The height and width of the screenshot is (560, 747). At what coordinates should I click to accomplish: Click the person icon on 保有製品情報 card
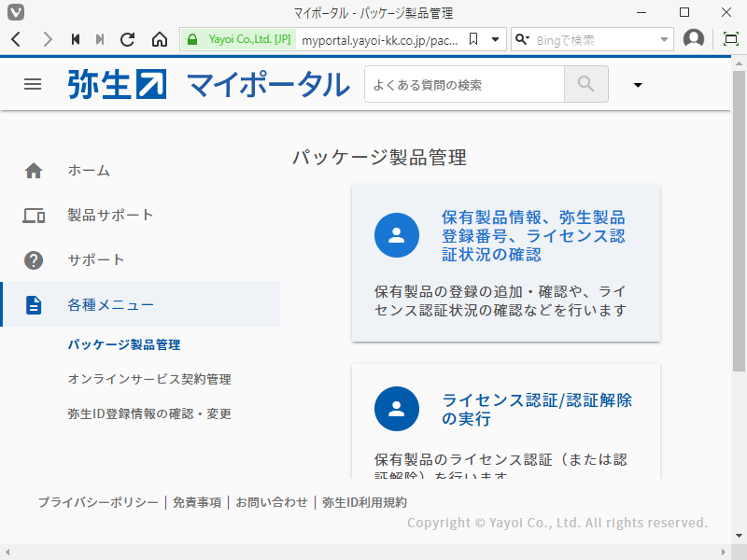pyautogui.click(x=396, y=235)
